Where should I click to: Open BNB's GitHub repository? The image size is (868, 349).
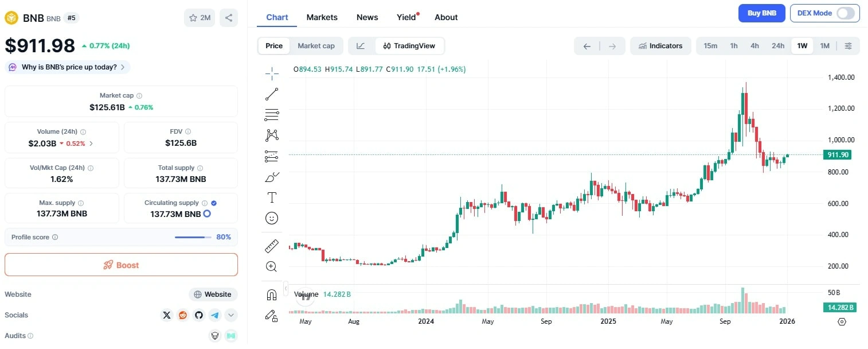(x=199, y=315)
